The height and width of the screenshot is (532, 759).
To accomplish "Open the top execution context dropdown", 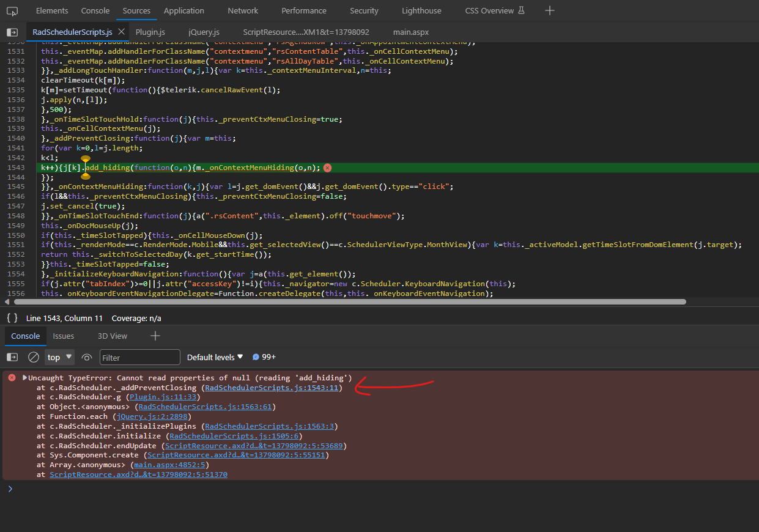I will pos(59,357).
